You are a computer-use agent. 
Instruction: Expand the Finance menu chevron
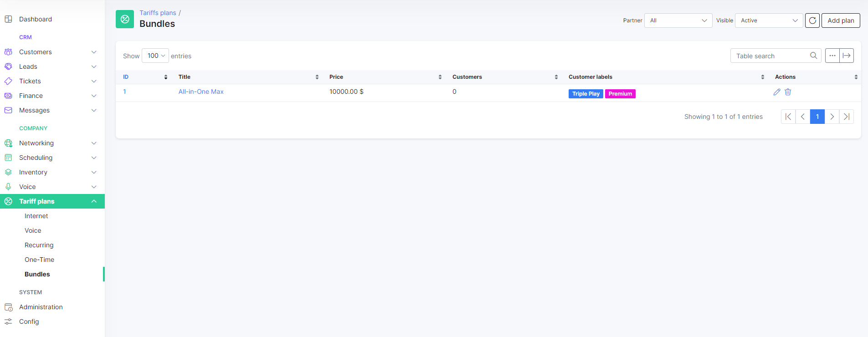[94, 96]
